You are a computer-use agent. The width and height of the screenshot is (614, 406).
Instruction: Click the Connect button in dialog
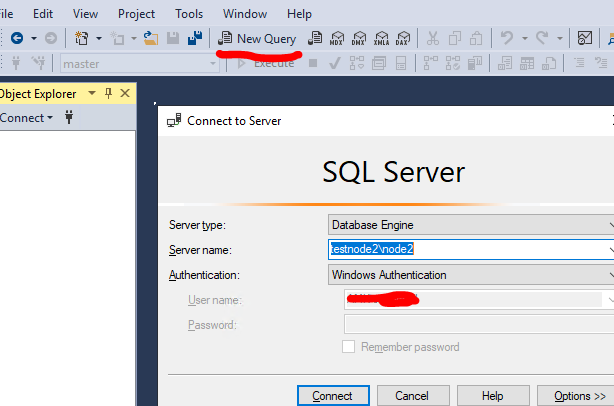point(333,396)
